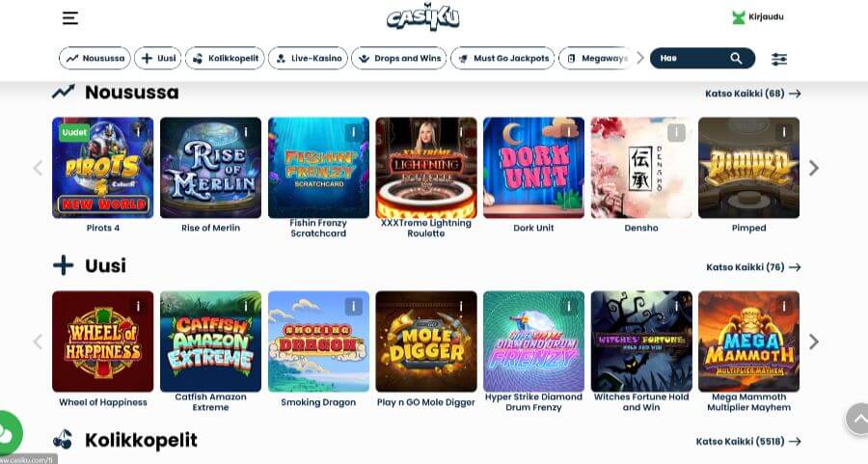Click the Kirjaudu login button
Image resolution: width=868 pixels, height=464 pixels.
tap(758, 17)
